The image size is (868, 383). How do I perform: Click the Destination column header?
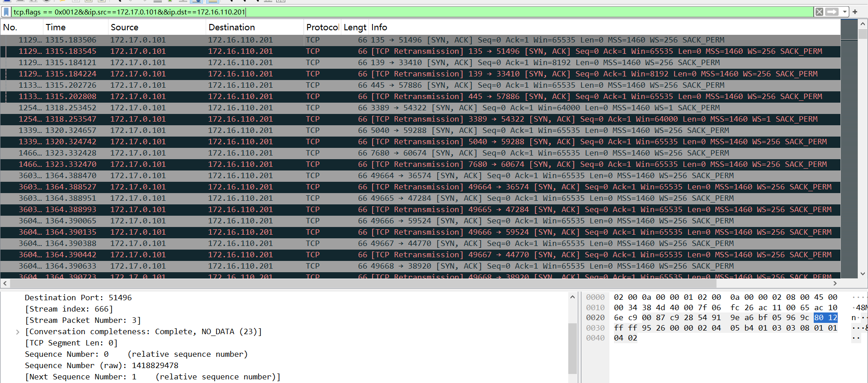click(x=231, y=27)
